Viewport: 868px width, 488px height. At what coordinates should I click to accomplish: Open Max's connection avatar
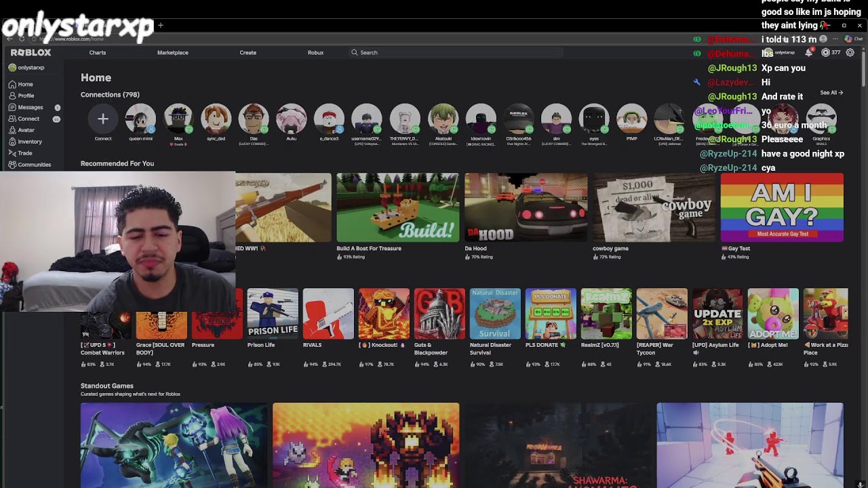pyautogui.click(x=178, y=119)
